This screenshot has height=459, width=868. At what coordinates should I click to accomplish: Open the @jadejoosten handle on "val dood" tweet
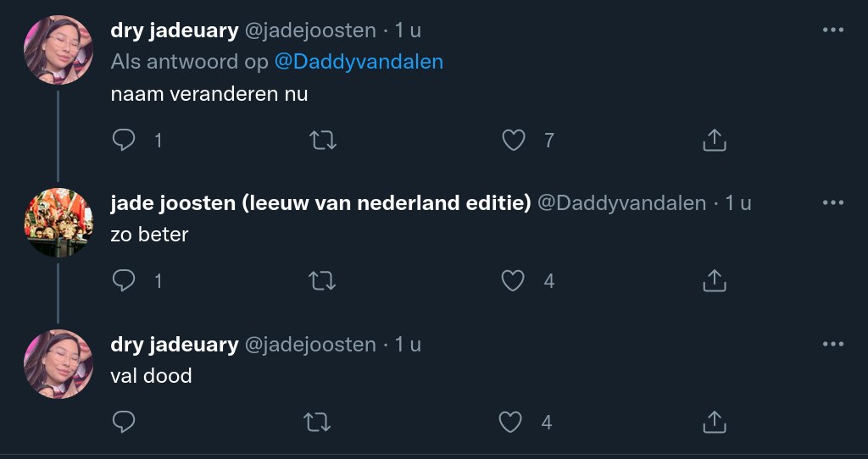click(x=310, y=345)
